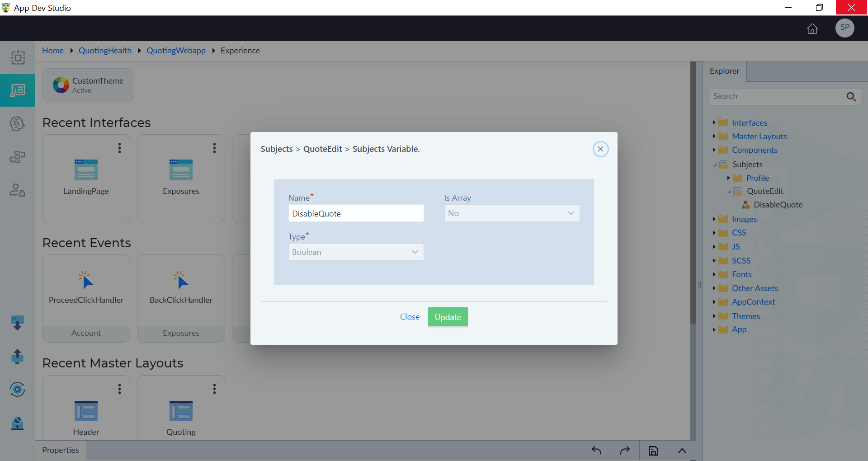Screen dimensions: 868x461
Task: Select the QuoteEdit tree node
Action: click(765, 191)
